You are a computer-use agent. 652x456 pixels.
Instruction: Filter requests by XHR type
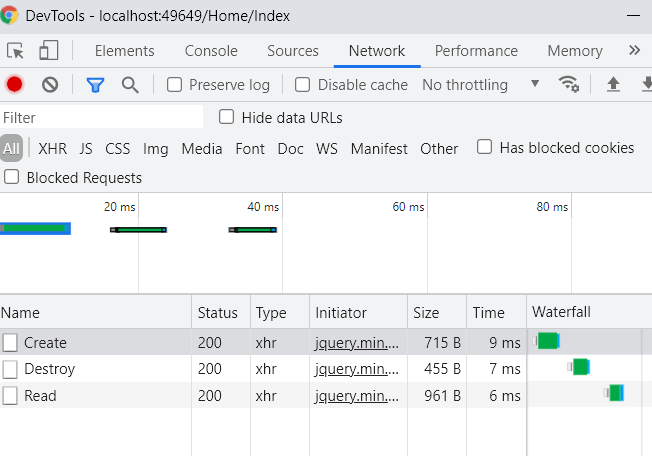click(x=52, y=149)
